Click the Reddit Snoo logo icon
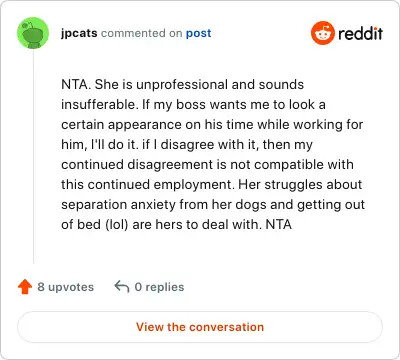This screenshot has width=400, height=360. (x=322, y=33)
